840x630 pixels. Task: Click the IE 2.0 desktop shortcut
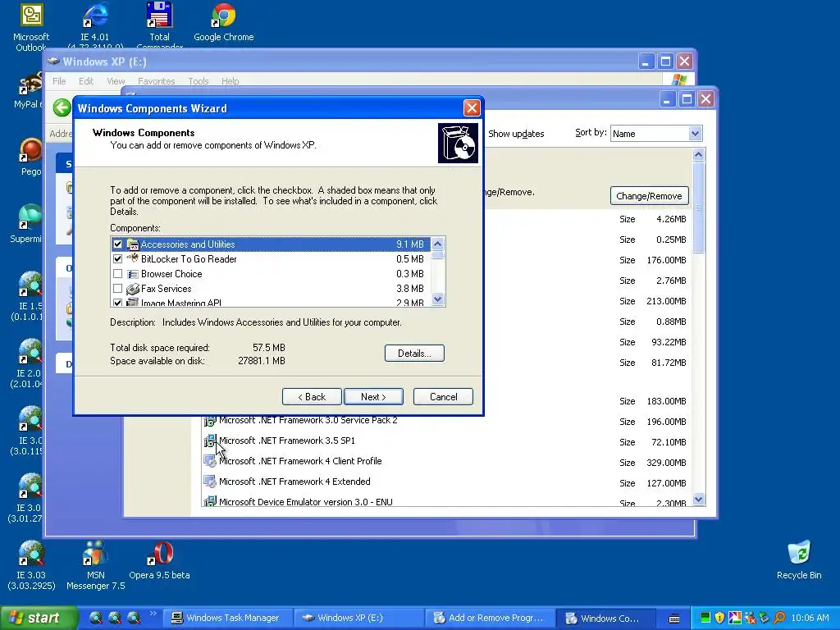(30, 363)
